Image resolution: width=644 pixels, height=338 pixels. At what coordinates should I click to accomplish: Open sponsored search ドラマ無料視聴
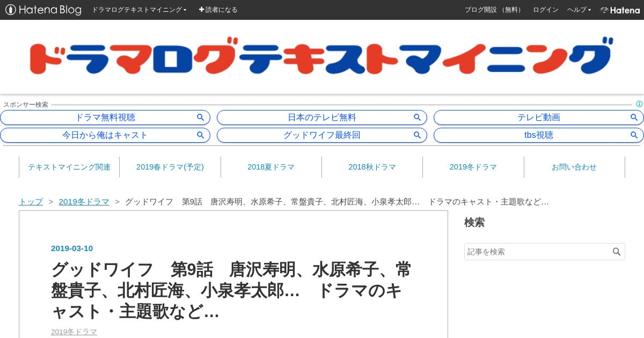[x=105, y=117]
